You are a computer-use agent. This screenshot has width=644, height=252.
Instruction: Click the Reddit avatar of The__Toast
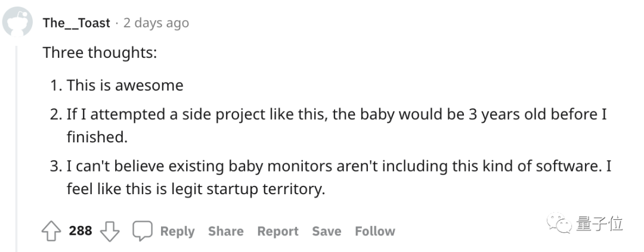pyautogui.click(x=18, y=23)
